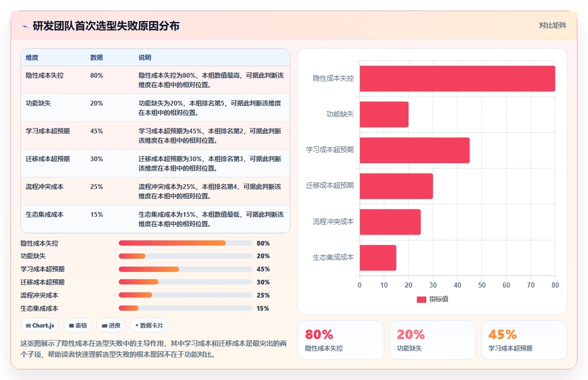Select the 进度 tag chip
The image size is (588, 380).
point(111,325)
